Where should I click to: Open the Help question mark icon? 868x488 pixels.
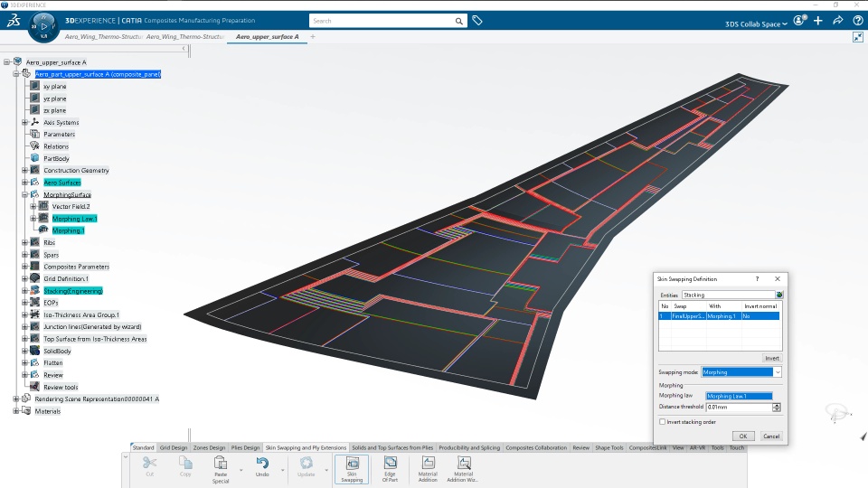click(x=857, y=21)
